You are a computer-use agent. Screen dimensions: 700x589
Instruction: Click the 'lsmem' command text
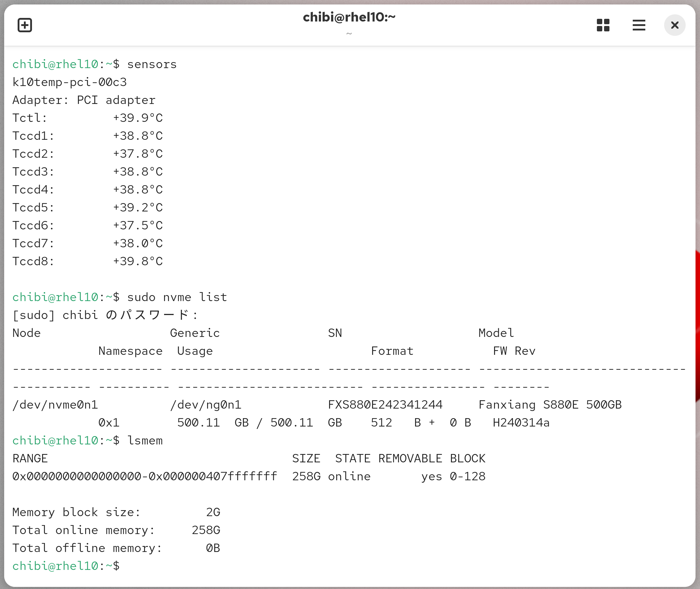tap(145, 441)
